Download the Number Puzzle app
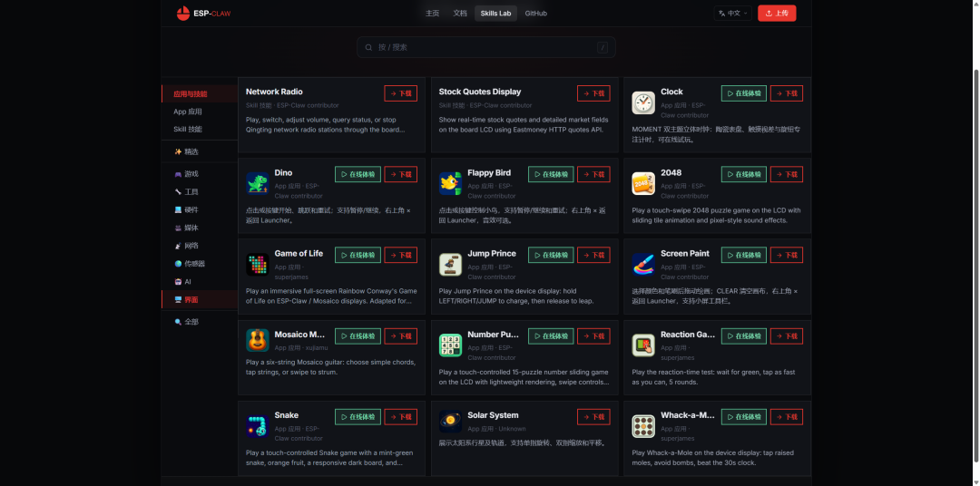The image size is (980, 486). click(593, 336)
